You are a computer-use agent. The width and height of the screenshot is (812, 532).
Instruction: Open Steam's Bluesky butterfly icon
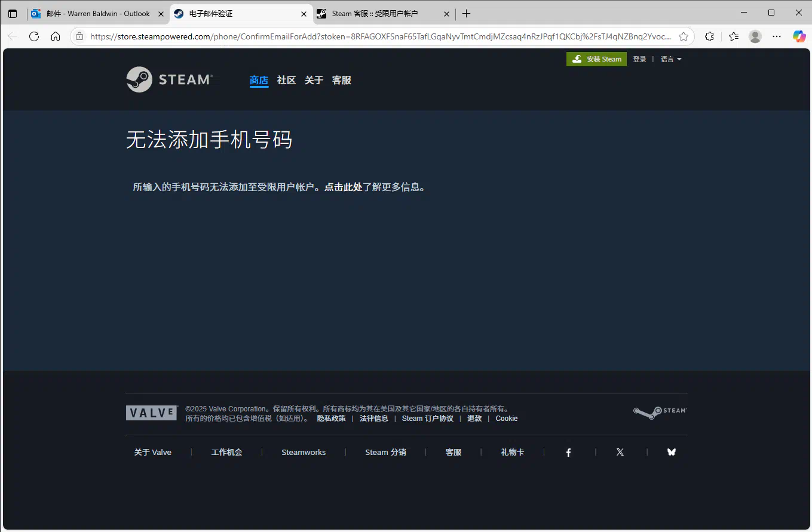click(671, 452)
